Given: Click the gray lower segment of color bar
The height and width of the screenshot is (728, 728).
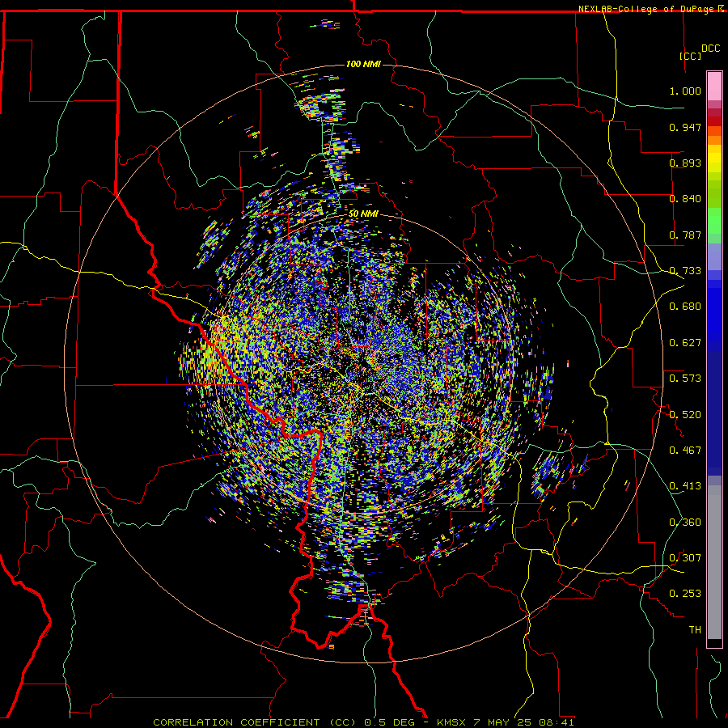Looking at the screenshot, I should [x=714, y=562].
